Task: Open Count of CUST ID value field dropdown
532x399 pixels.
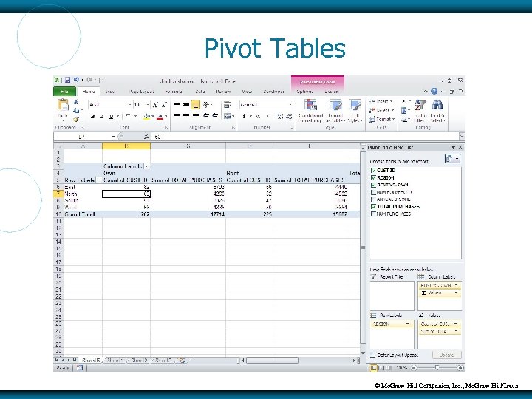Action: [456, 324]
